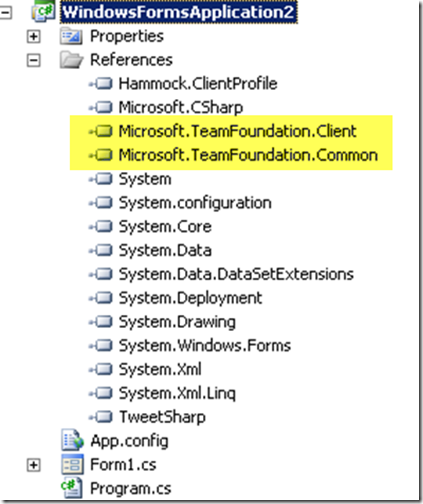Select the Microsoft.TeamFoundation.Common reference

tap(248, 155)
